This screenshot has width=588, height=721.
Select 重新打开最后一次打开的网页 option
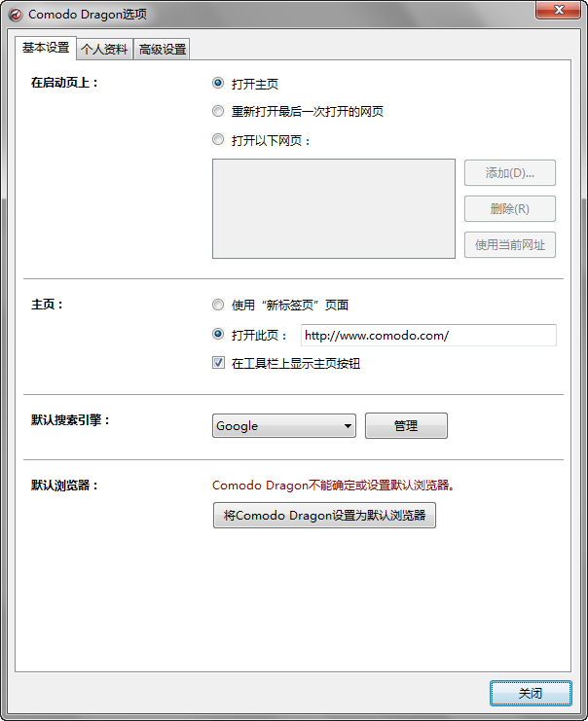(218, 111)
